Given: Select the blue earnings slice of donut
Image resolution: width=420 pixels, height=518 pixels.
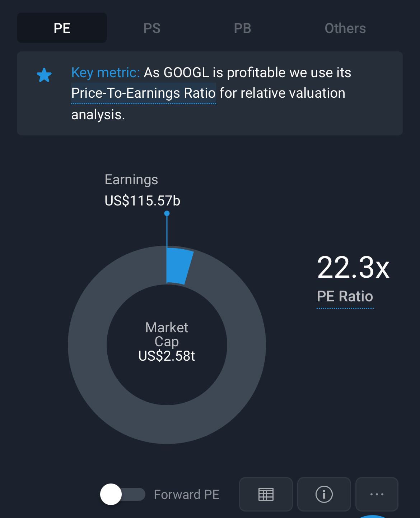Looking at the screenshot, I should pyautogui.click(x=179, y=266).
